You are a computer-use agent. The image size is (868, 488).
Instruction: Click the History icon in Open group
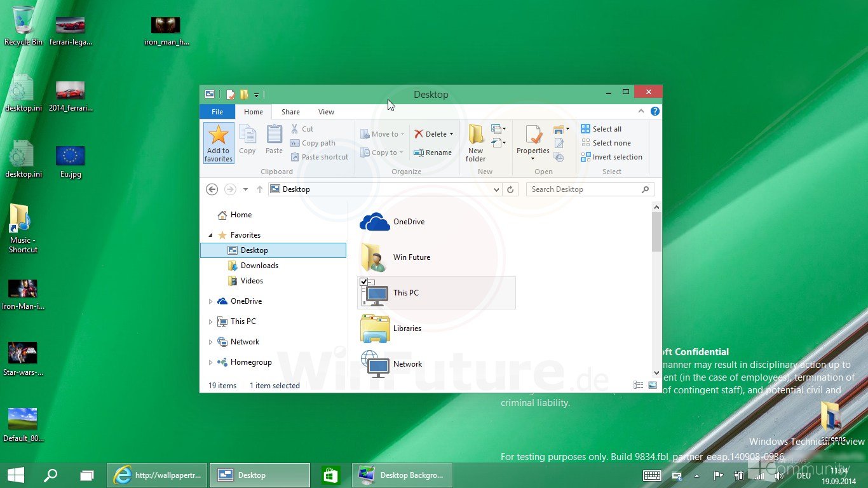point(559,157)
